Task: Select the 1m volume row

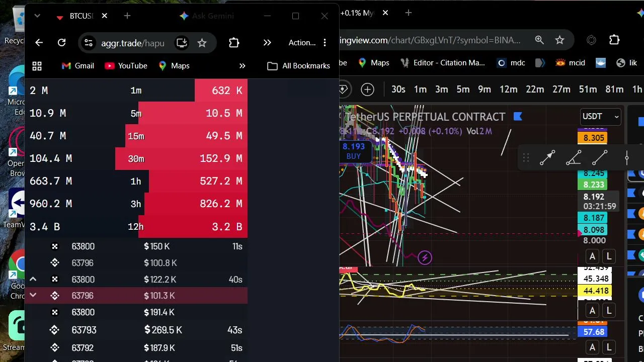Action: point(136,90)
